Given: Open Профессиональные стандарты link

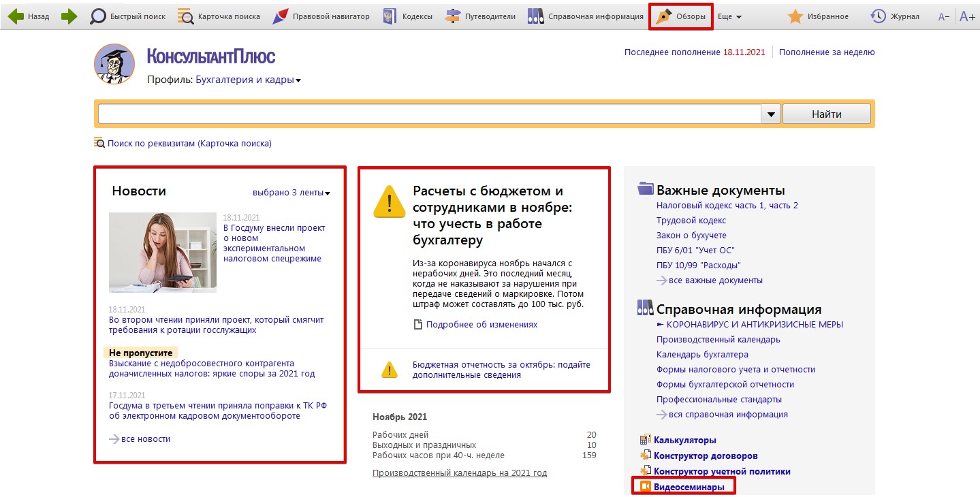Looking at the screenshot, I should point(719,399).
